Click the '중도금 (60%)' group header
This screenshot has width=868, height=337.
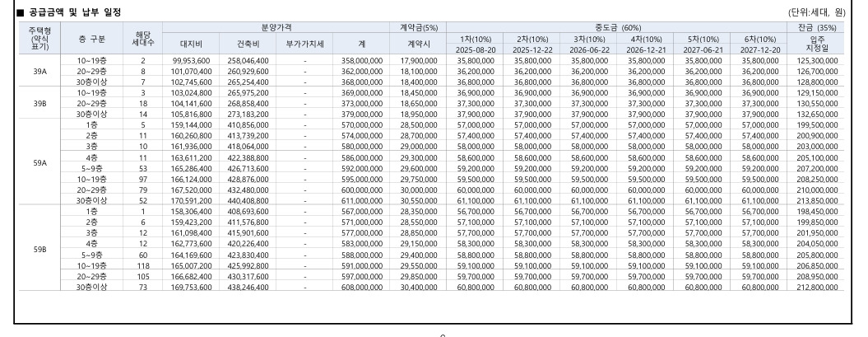point(616,27)
